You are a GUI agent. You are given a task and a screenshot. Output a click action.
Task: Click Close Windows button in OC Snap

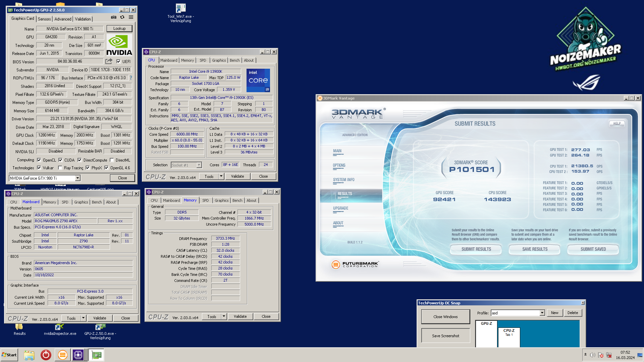coord(445,316)
